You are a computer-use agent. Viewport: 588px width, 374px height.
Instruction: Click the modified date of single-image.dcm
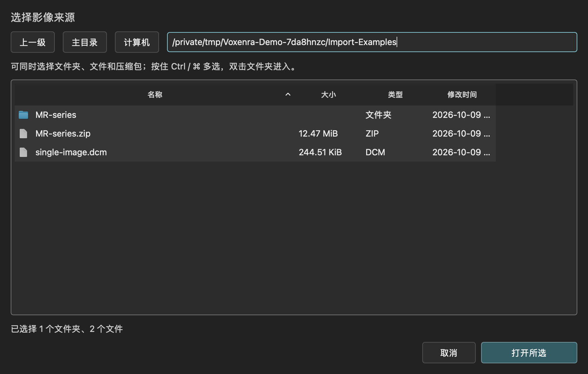click(x=461, y=152)
